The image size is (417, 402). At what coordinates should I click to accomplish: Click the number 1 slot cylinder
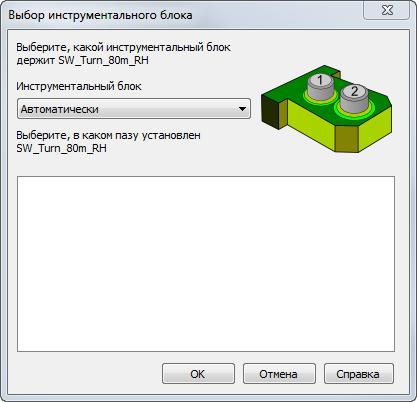[x=320, y=86]
